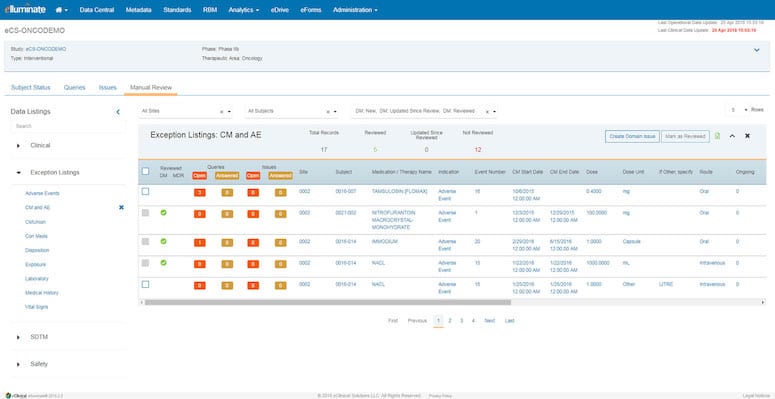Viewport: 775px width, 399px height.
Task: Expand the Clinical tree node
Action: click(x=18, y=146)
